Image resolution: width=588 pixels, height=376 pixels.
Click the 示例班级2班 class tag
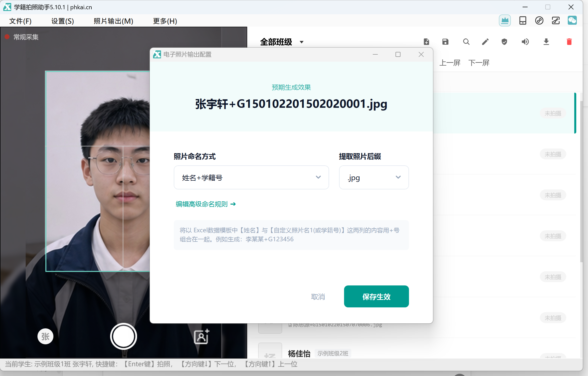tap(333, 353)
